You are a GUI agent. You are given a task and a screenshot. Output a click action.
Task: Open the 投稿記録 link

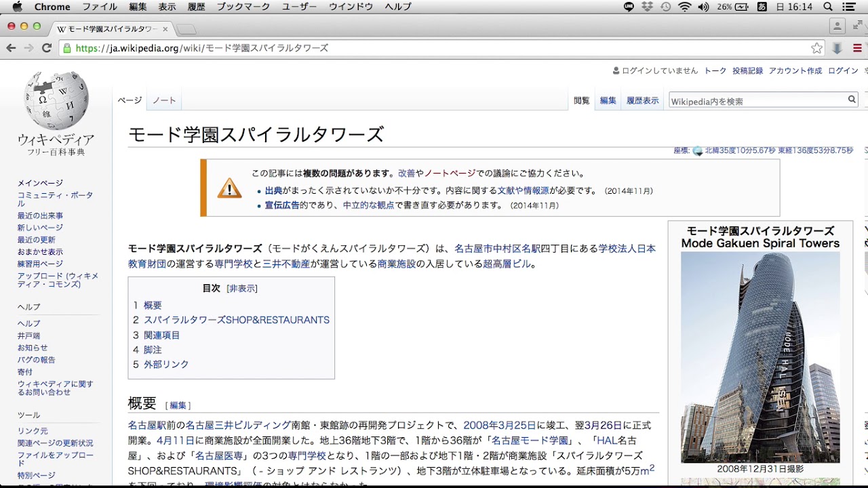(x=747, y=70)
